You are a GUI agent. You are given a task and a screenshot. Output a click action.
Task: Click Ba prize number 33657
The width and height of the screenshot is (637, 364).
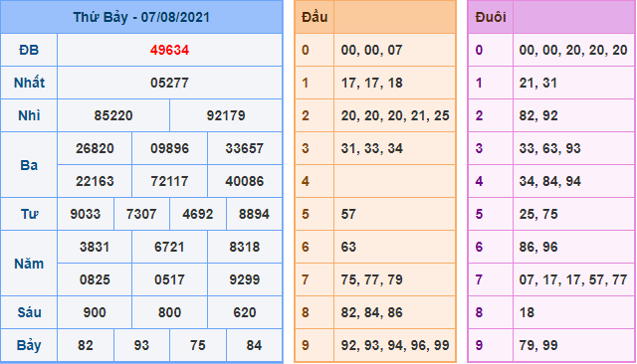[x=245, y=148]
